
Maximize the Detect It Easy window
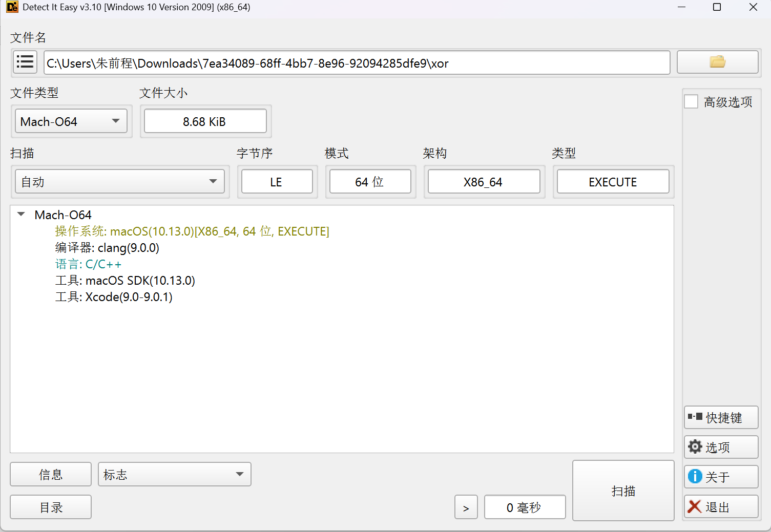(717, 7)
